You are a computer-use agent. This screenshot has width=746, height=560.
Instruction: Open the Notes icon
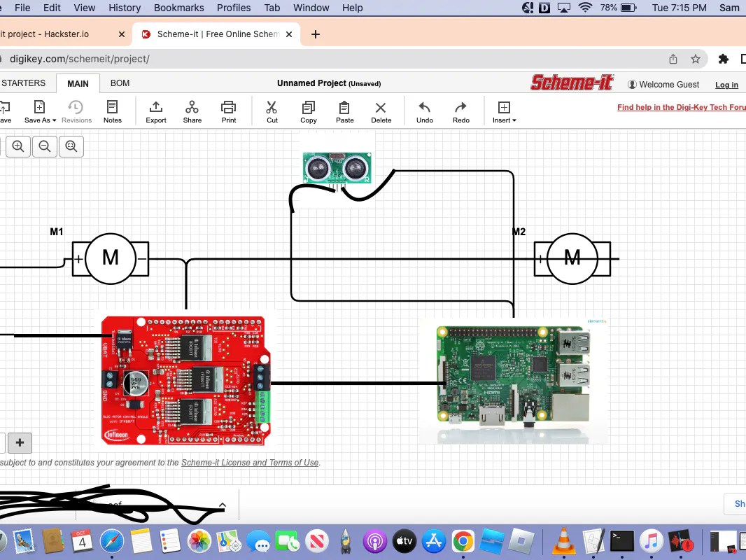pos(113,111)
